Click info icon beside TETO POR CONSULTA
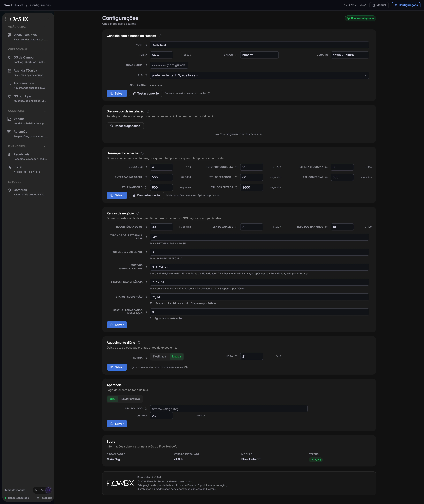Viewport: 424px width, 504px height. coord(236,167)
